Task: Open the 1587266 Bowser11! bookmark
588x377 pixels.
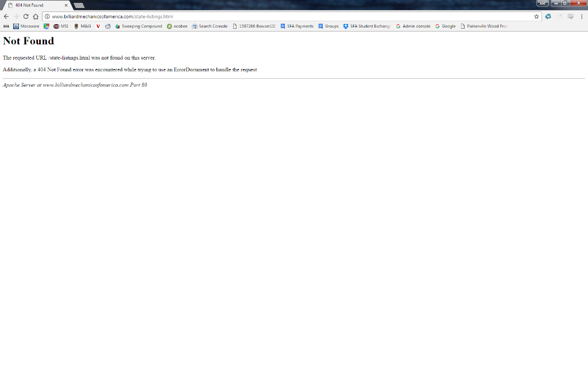Action: 254,26
